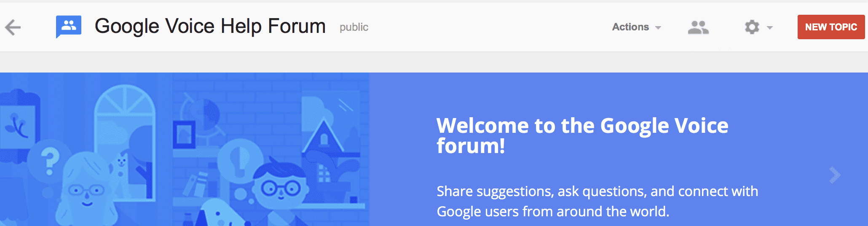Expand the arrow beside the gear

tap(770, 28)
